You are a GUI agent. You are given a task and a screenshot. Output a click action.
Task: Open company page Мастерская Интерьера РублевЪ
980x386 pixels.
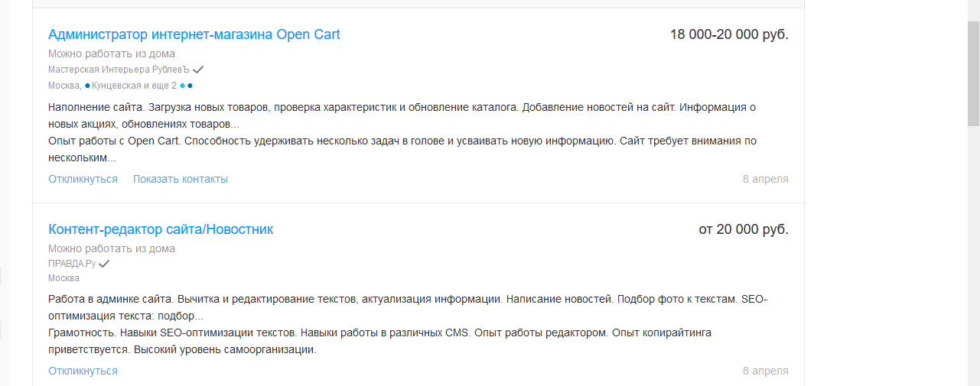point(119,70)
